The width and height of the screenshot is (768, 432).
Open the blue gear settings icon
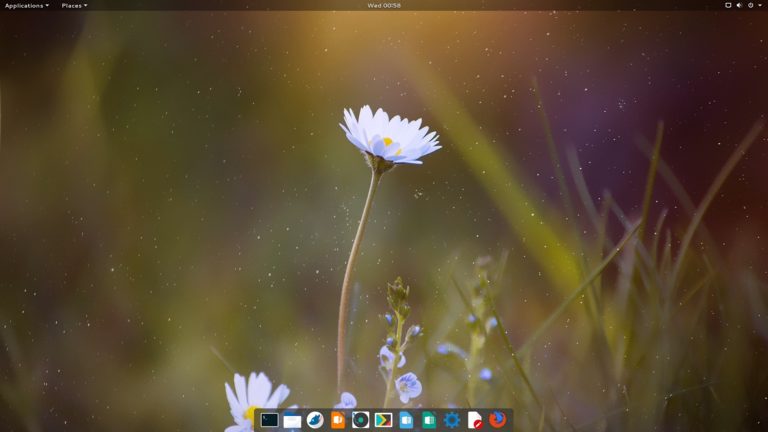[452, 420]
